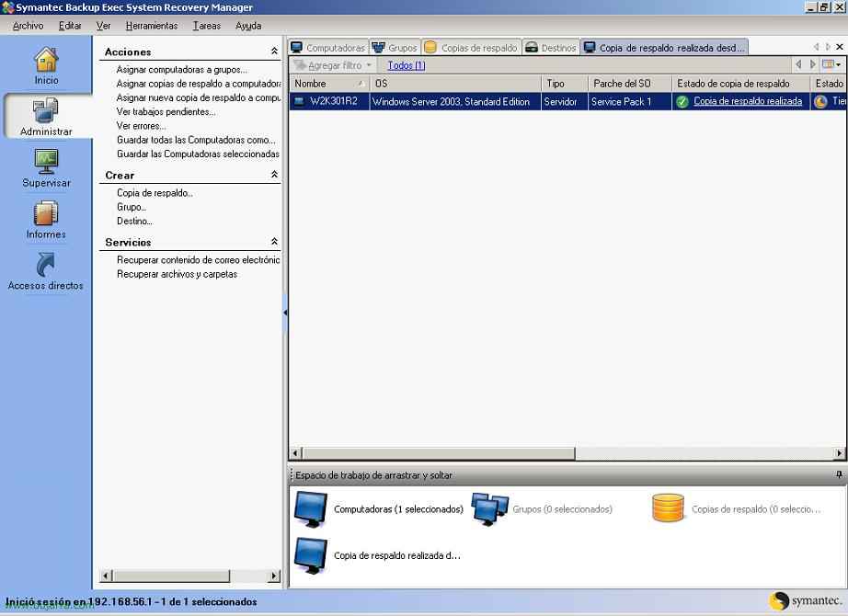Click the Grupos tab icon
Image resolution: width=848 pixels, height=616 pixels.
378,48
